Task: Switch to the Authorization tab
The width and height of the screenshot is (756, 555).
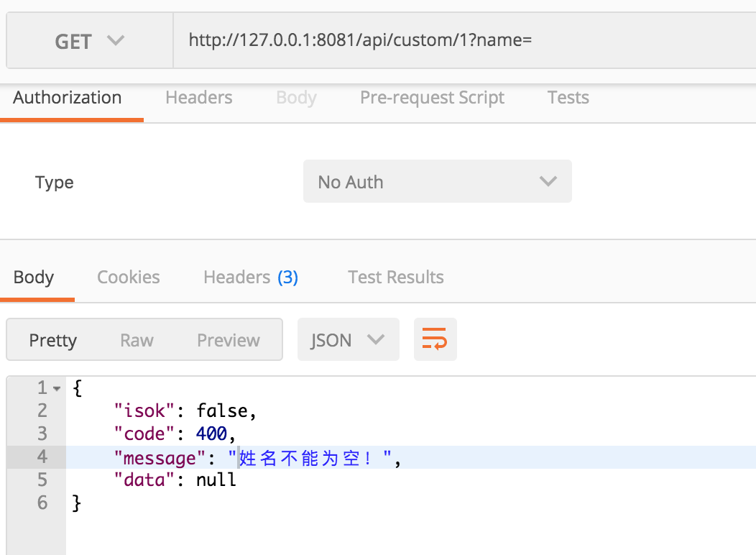Action: [x=68, y=98]
